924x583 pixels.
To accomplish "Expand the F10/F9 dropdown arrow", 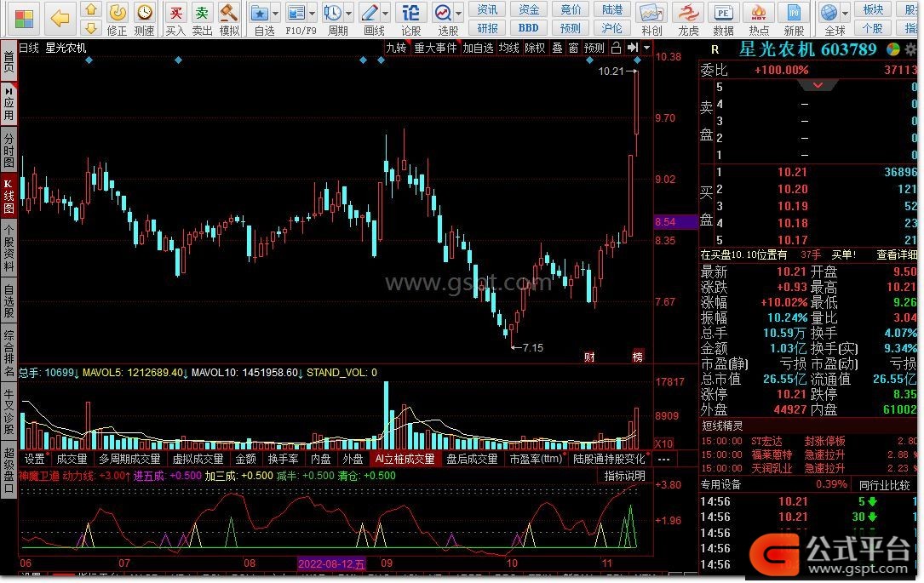I will pos(313,13).
